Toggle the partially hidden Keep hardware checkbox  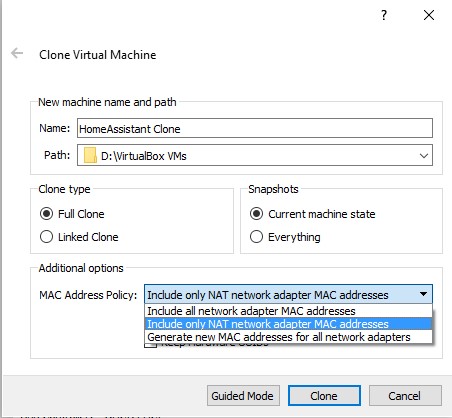pyautogui.click(x=150, y=345)
